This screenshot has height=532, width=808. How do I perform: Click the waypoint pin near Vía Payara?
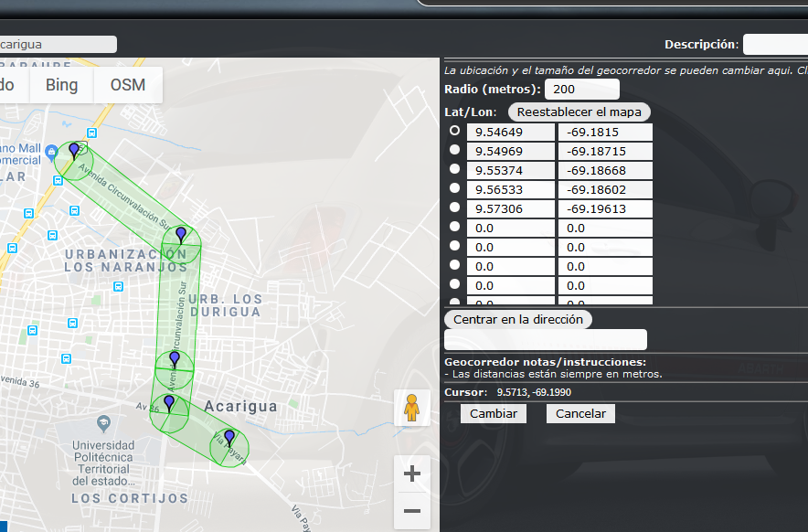tap(229, 438)
